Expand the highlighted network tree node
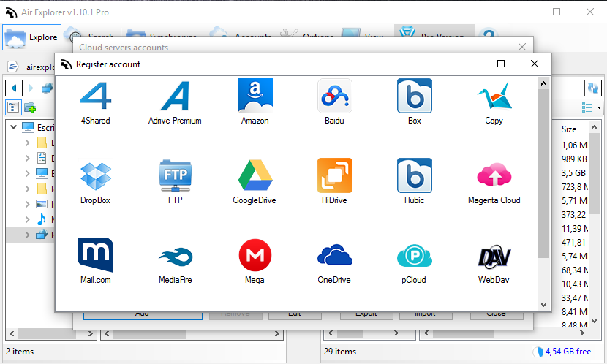Image resolution: width=607 pixels, height=364 pixels. [28, 235]
